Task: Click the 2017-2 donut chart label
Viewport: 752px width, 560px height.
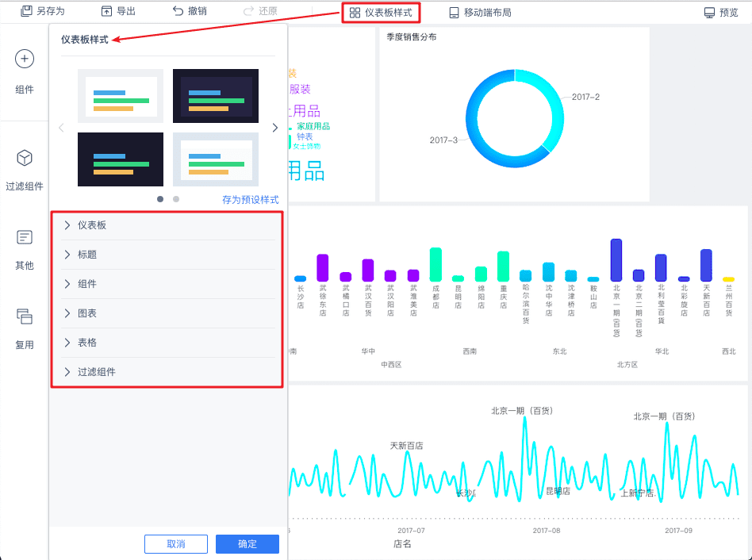Action: (x=585, y=97)
